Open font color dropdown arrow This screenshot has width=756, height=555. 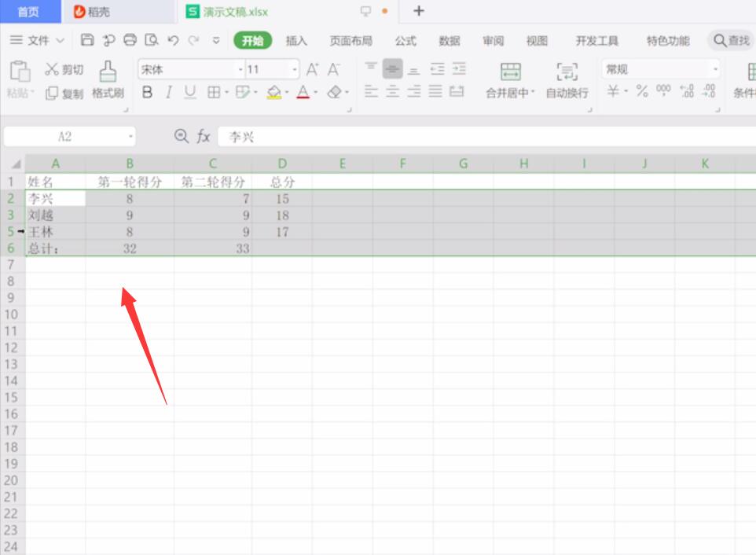(x=315, y=92)
